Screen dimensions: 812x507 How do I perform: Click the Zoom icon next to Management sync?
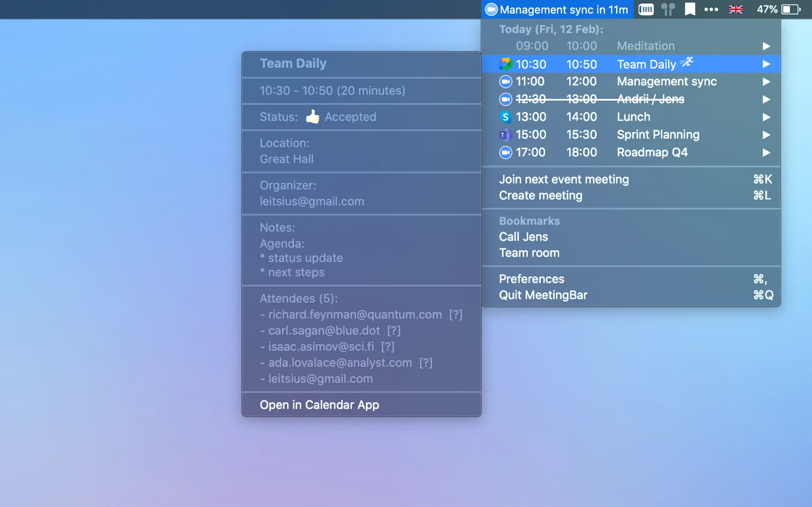pos(505,81)
